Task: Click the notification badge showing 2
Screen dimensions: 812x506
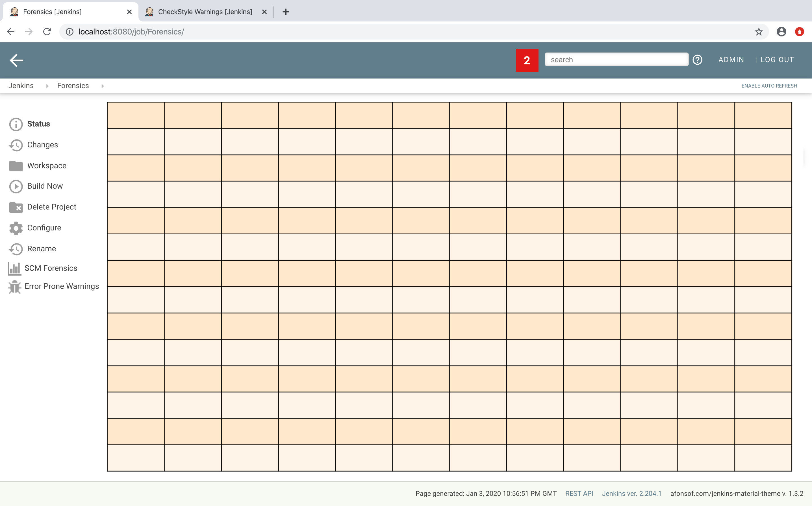Action: (x=526, y=60)
